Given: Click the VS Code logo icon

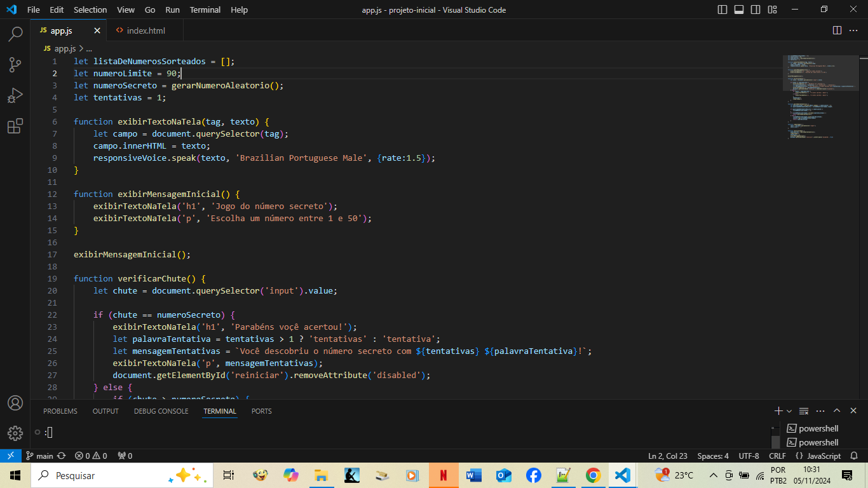Looking at the screenshot, I should [x=11, y=10].
